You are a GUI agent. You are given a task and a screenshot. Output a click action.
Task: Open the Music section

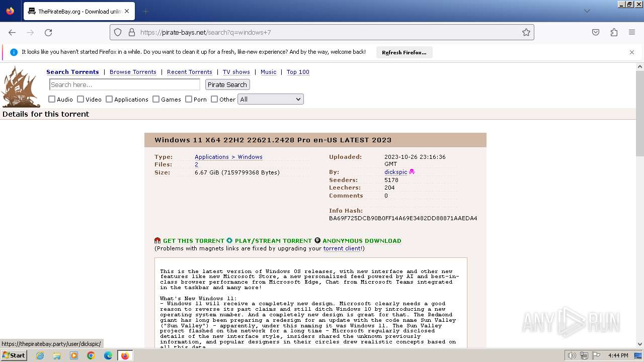pos(268,72)
